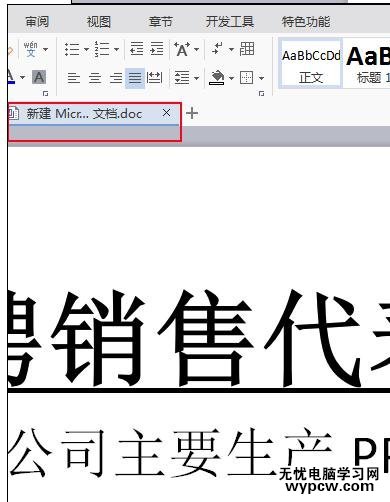Apply bullet list formatting

coord(72,49)
